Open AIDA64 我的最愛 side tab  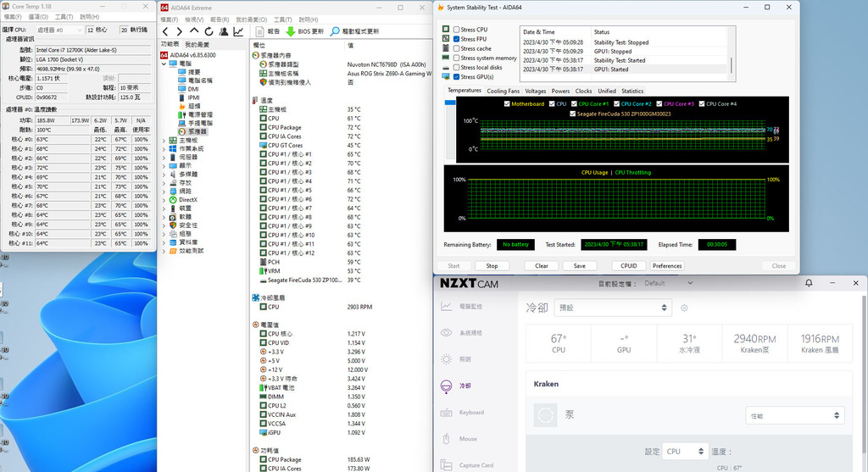197,44
